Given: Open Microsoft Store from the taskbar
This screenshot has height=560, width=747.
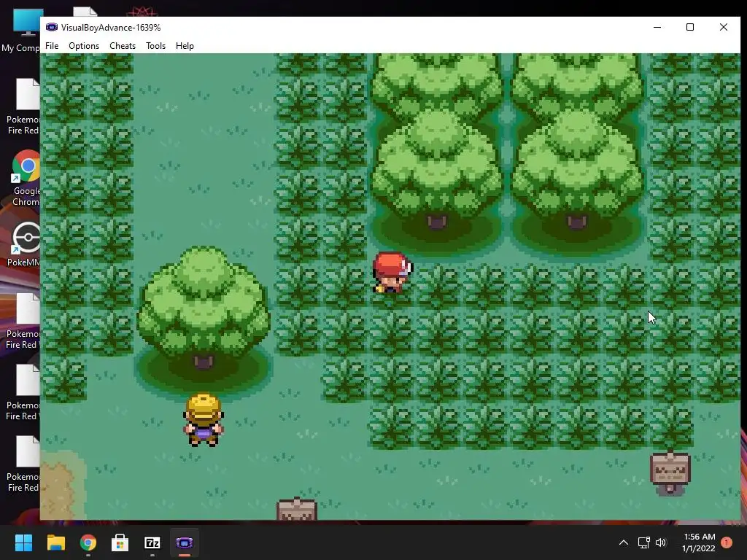Looking at the screenshot, I should [120, 542].
